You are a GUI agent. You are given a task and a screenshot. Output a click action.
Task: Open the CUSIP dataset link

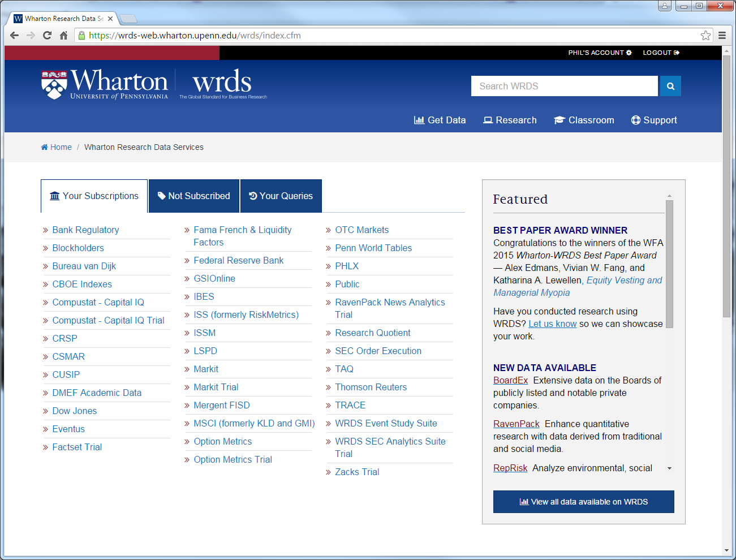click(x=66, y=374)
